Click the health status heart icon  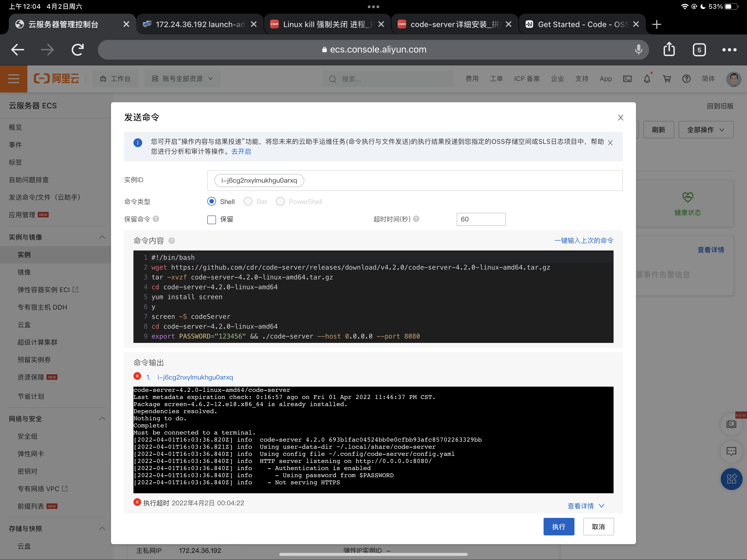[687, 197]
